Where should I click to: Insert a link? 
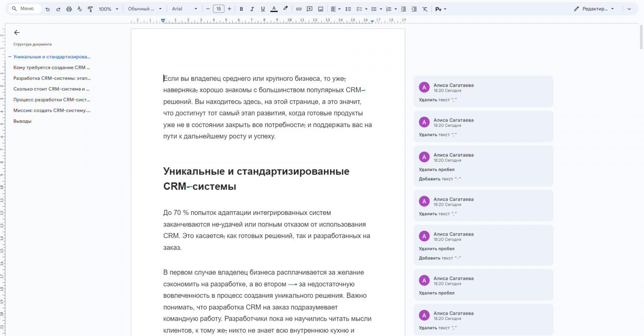click(299, 9)
